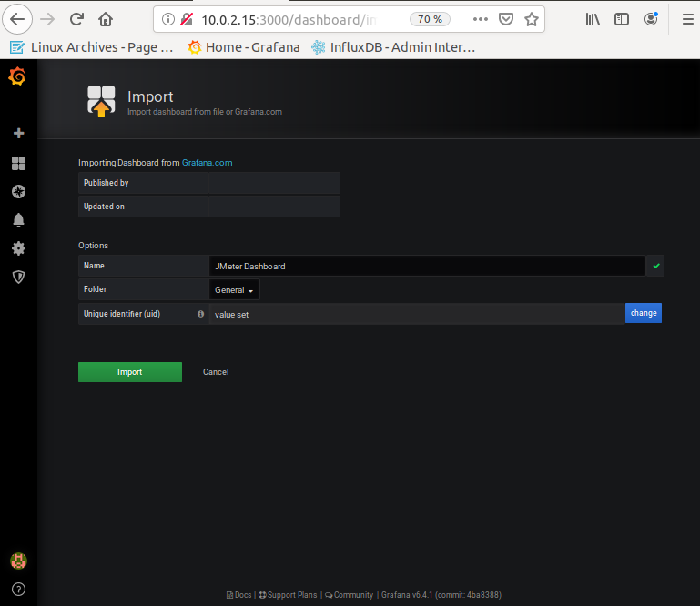Open the Support Plans footer link
Viewport: 700px width, 606px height.
coord(288,595)
